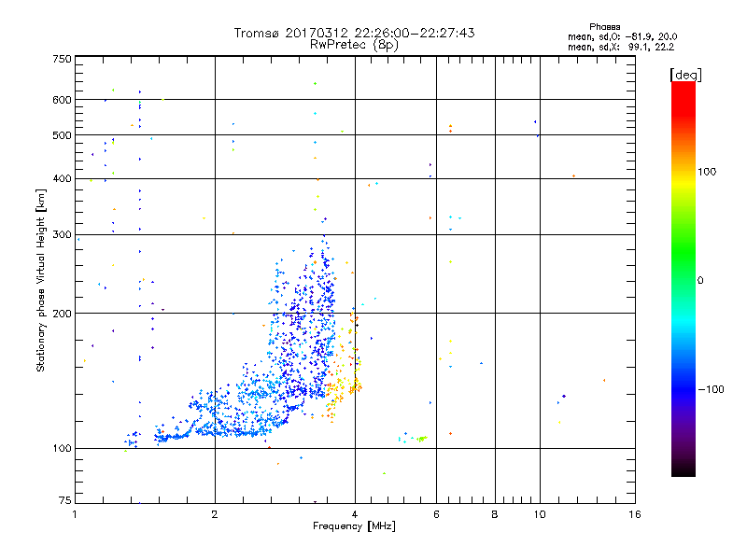Click the y-axis tick label '750'

point(62,59)
